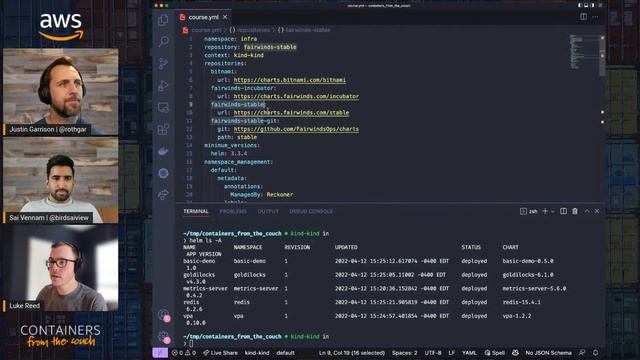Open the new-terminal launch profile dropdown
Screen dimensions: 640x360
553,211
